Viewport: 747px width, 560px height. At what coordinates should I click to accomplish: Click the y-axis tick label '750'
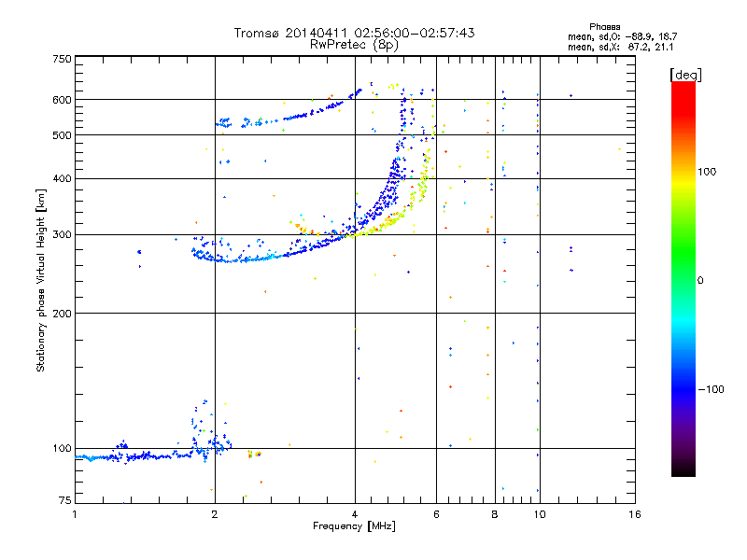tap(62, 59)
